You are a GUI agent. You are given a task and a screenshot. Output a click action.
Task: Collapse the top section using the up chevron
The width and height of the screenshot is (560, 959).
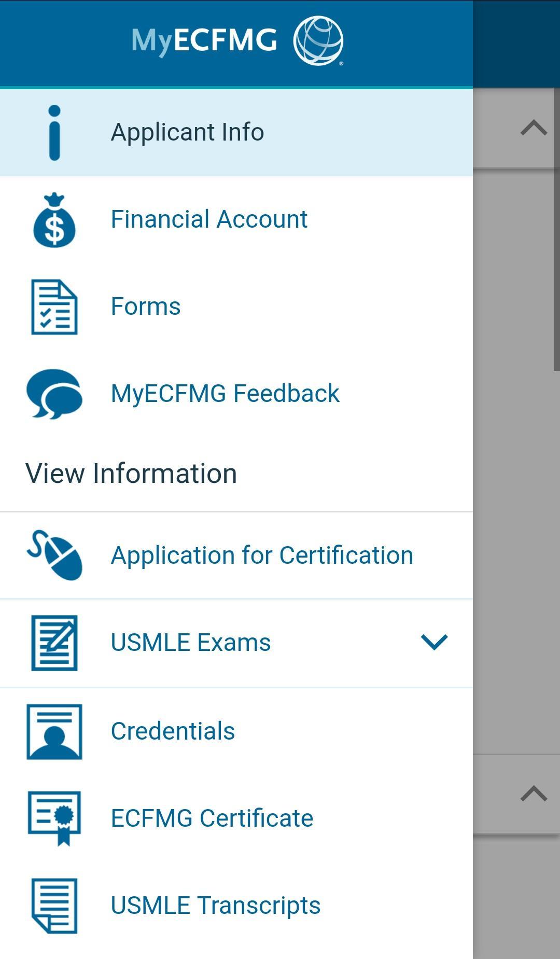[534, 128]
